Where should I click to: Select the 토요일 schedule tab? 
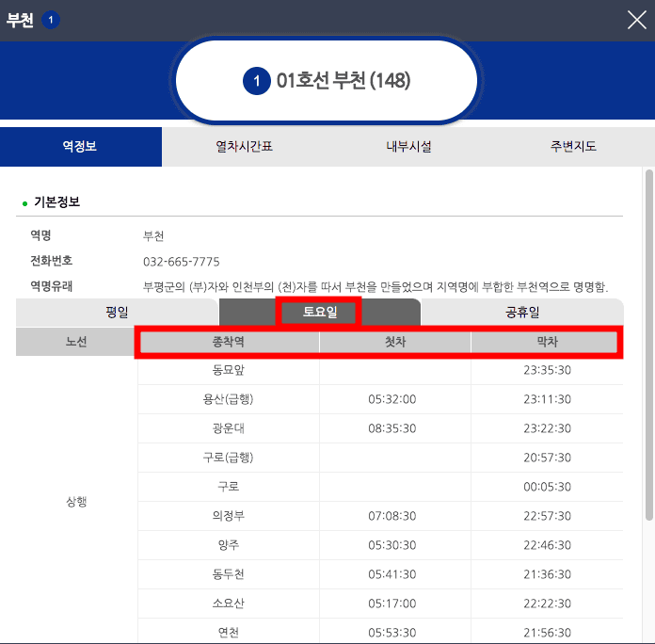click(320, 313)
